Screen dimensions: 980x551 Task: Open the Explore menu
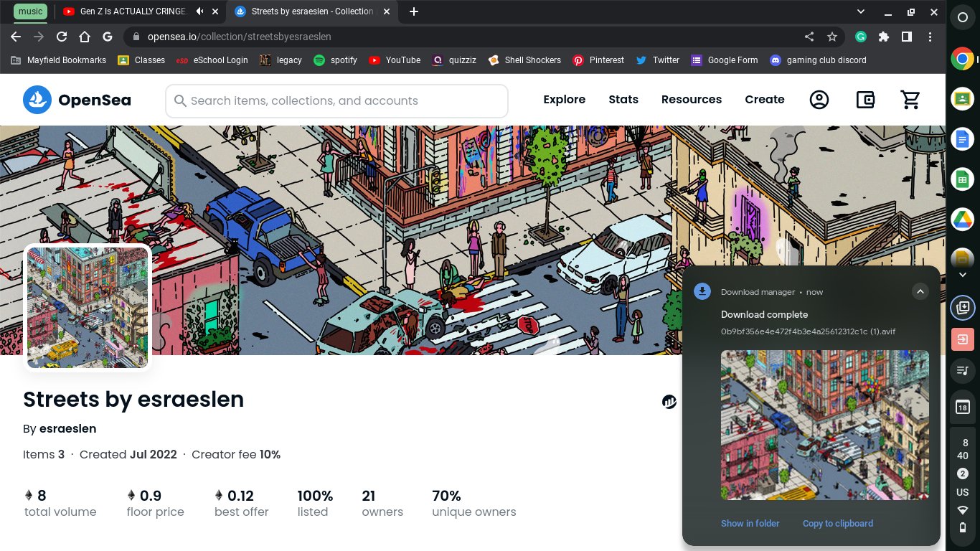point(564,100)
